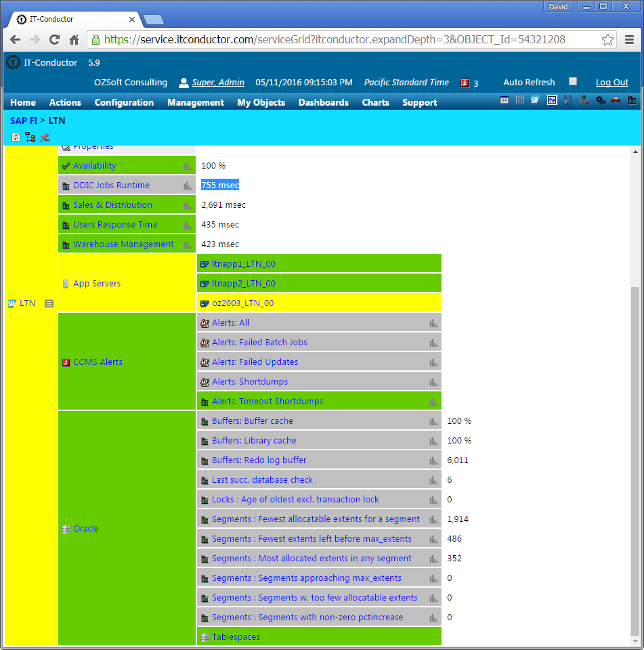Open the chart icon on the Alerts: Shortdumps row
This screenshot has height=650, width=644.
click(x=433, y=382)
